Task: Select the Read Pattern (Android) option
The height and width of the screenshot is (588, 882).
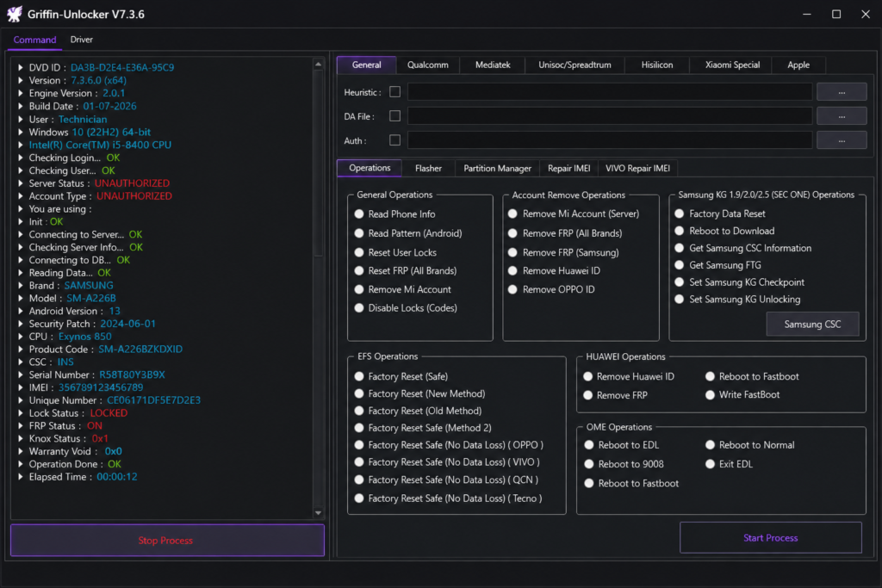Action: point(359,233)
